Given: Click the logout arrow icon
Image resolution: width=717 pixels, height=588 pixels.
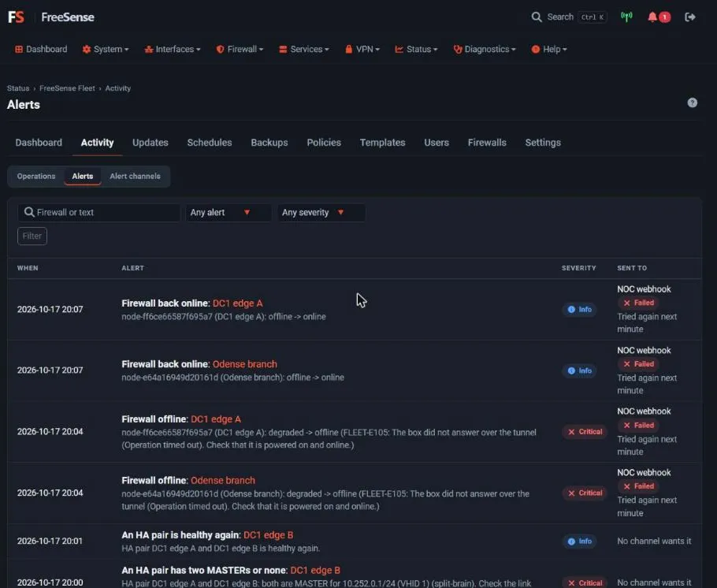Looking at the screenshot, I should (690, 17).
